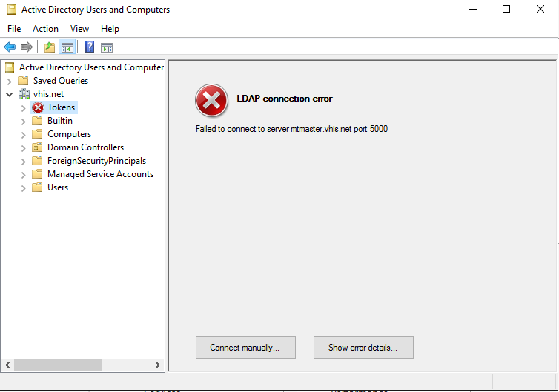
Task: Select the vhis.net domain label
Action: tap(48, 94)
